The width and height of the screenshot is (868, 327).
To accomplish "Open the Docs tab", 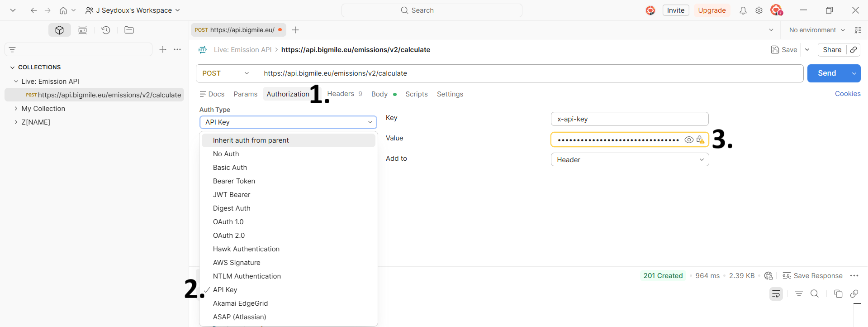I will [212, 94].
